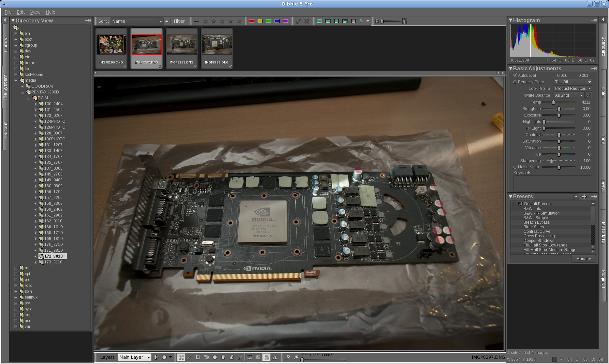This screenshot has width=609, height=364.
Task: Collapse the Basic Adjustments panel
Action: (x=511, y=68)
